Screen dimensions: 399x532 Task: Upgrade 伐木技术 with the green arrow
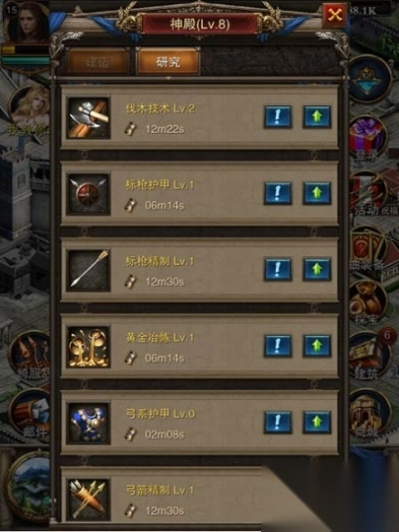[316, 116]
